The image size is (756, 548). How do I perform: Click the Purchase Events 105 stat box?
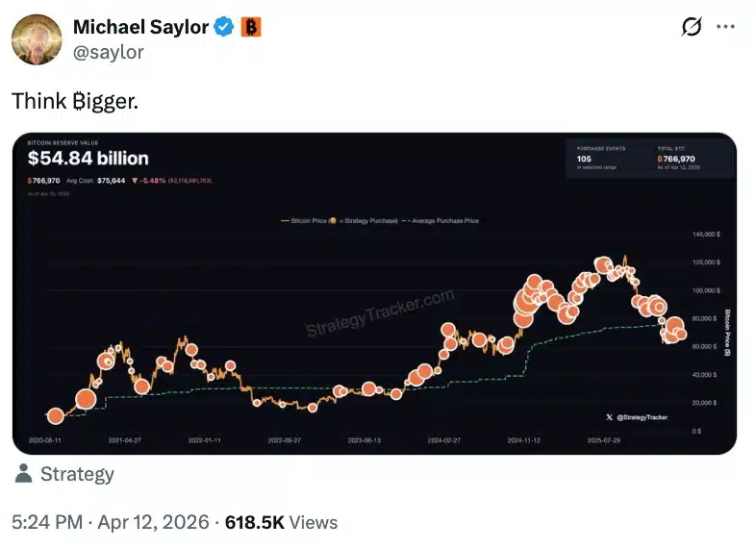pos(603,158)
